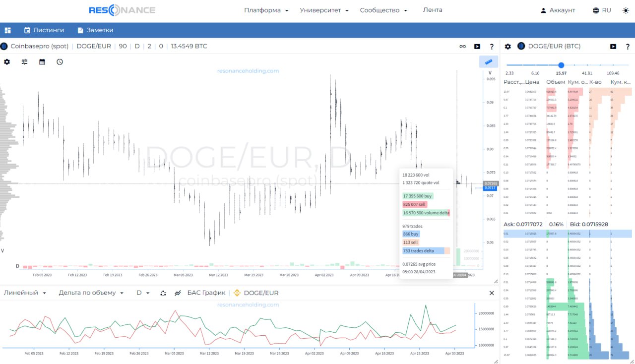Click Bid: 0.0715928 value

(589, 224)
